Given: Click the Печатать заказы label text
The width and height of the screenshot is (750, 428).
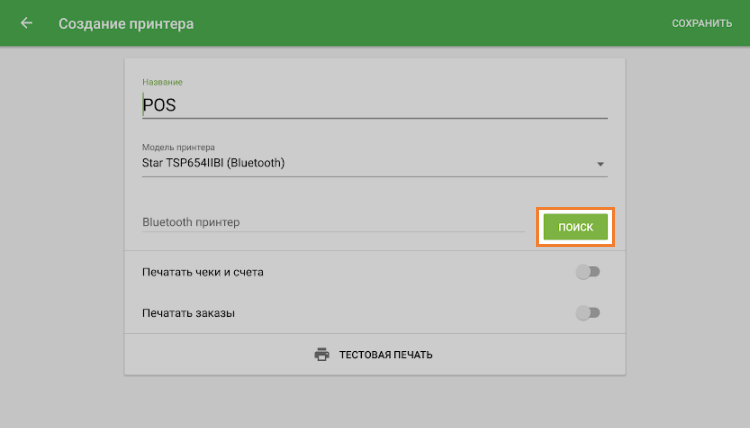Looking at the screenshot, I should (x=189, y=313).
